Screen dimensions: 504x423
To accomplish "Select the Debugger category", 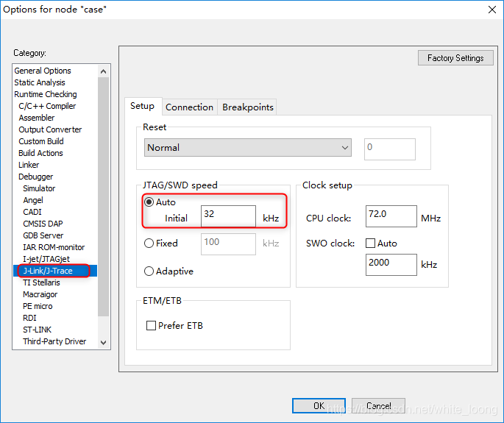I will pos(35,177).
